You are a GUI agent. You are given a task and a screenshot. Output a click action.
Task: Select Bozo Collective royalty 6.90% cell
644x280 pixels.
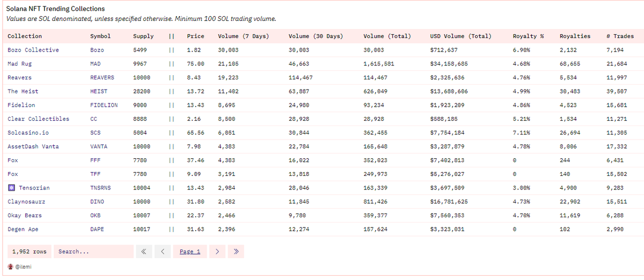click(522, 50)
